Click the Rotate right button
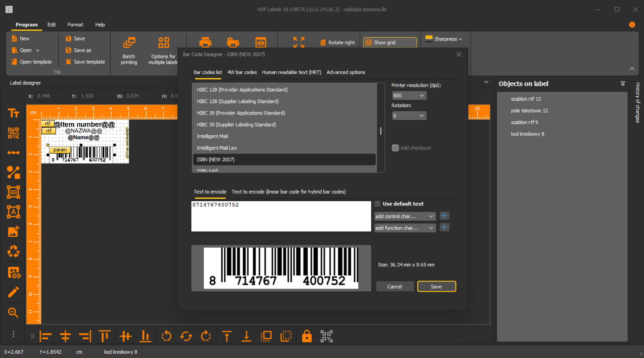The width and height of the screenshot is (644, 358). point(337,43)
